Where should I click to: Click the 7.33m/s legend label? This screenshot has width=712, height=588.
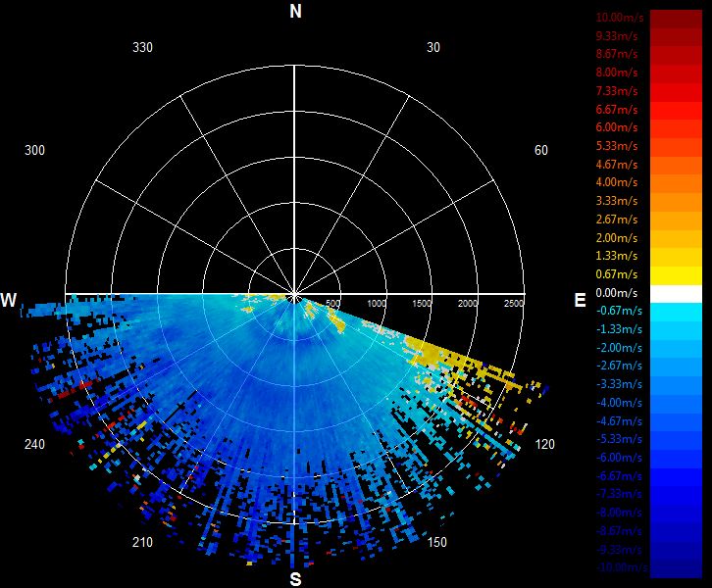(617, 91)
